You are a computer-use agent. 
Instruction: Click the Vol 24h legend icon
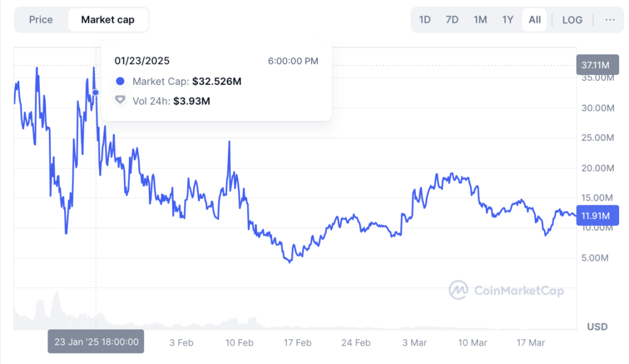[x=120, y=101]
